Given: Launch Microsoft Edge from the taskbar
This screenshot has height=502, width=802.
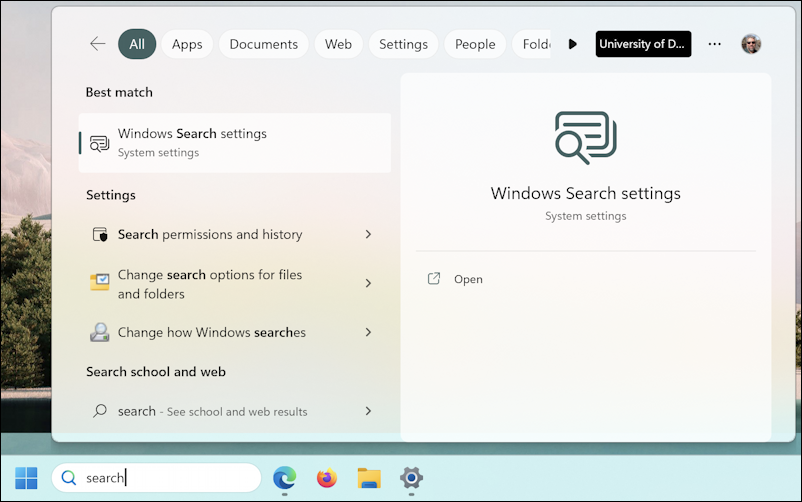Looking at the screenshot, I should point(284,478).
